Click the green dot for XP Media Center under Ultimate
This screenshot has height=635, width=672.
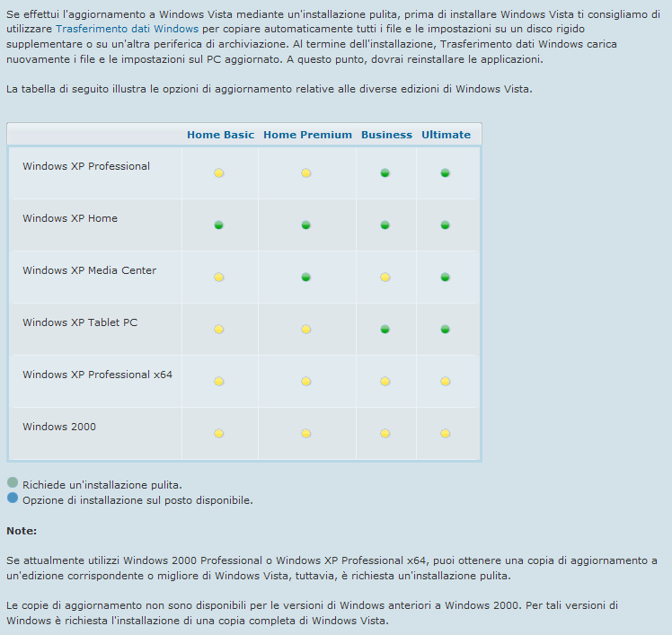click(x=445, y=278)
